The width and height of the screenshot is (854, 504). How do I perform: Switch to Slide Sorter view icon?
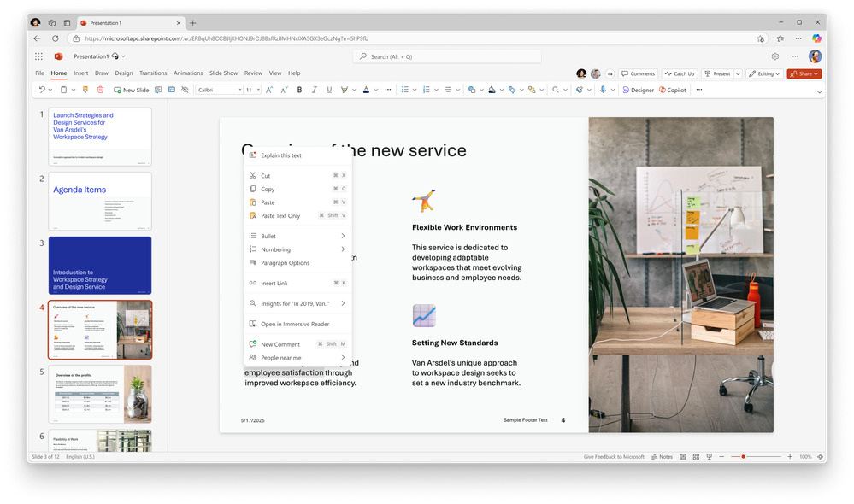698,457
